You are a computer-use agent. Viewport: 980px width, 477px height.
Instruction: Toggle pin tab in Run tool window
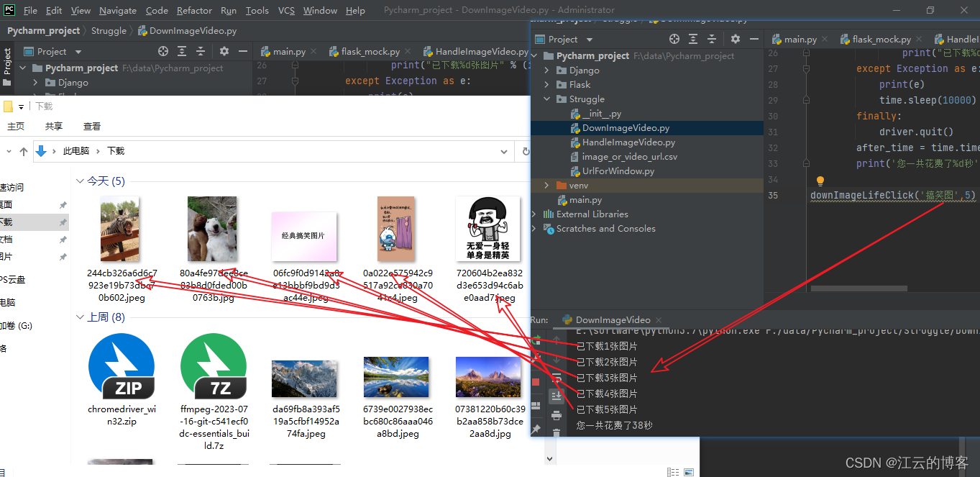tap(536, 429)
